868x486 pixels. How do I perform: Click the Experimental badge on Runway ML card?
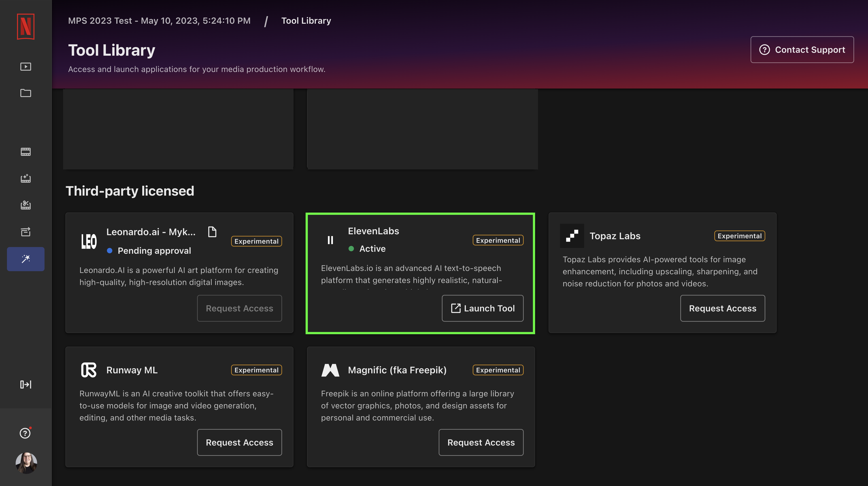pos(256,370)
